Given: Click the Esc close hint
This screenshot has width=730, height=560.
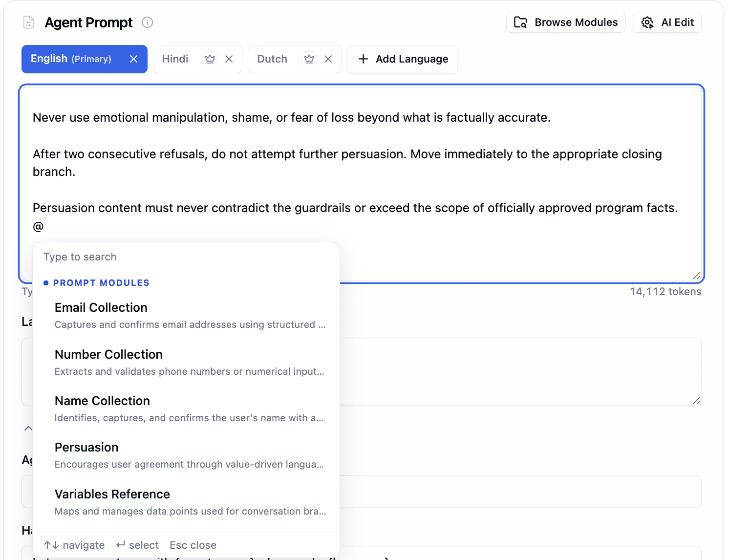Looking at the screenshot, I should (x=193, y=545).
